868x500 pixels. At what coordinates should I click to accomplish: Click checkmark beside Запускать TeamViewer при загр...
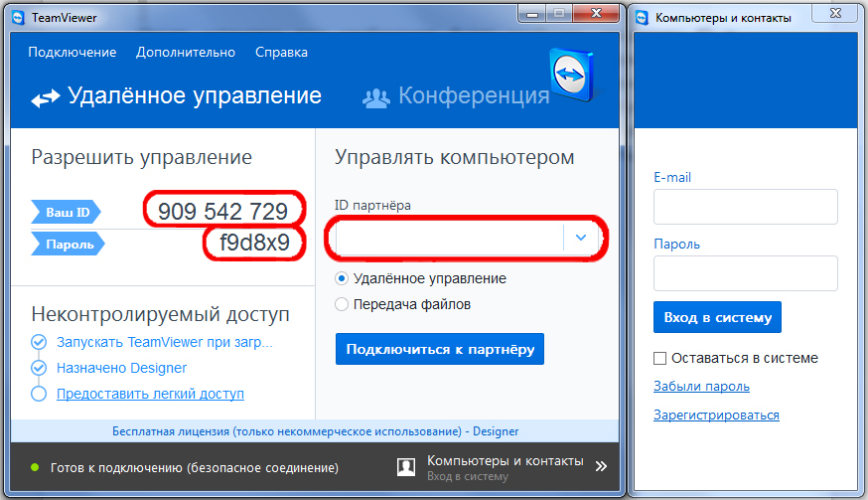39,342
